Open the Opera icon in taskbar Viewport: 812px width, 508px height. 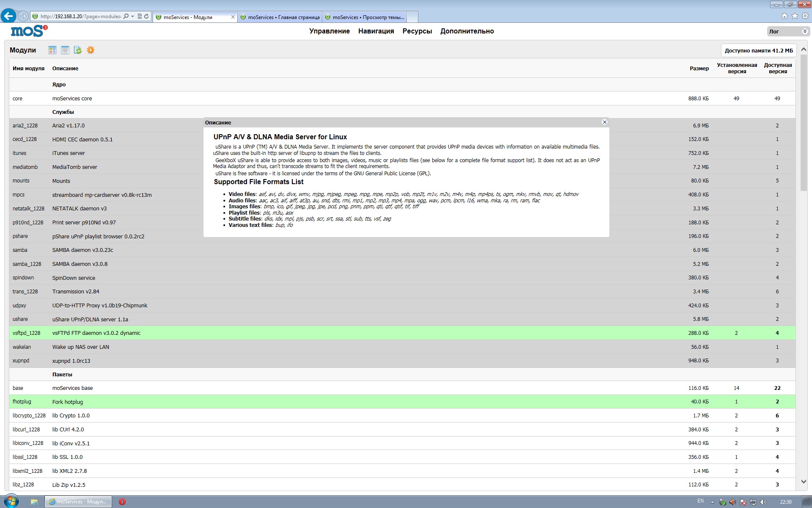click(x=122, y=502)
